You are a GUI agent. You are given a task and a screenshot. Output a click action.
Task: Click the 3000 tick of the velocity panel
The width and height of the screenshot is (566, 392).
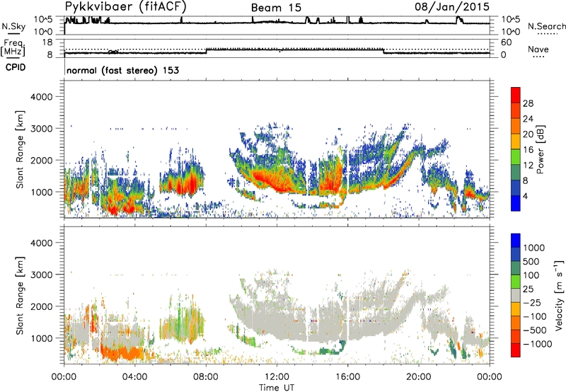click(42, 275)
